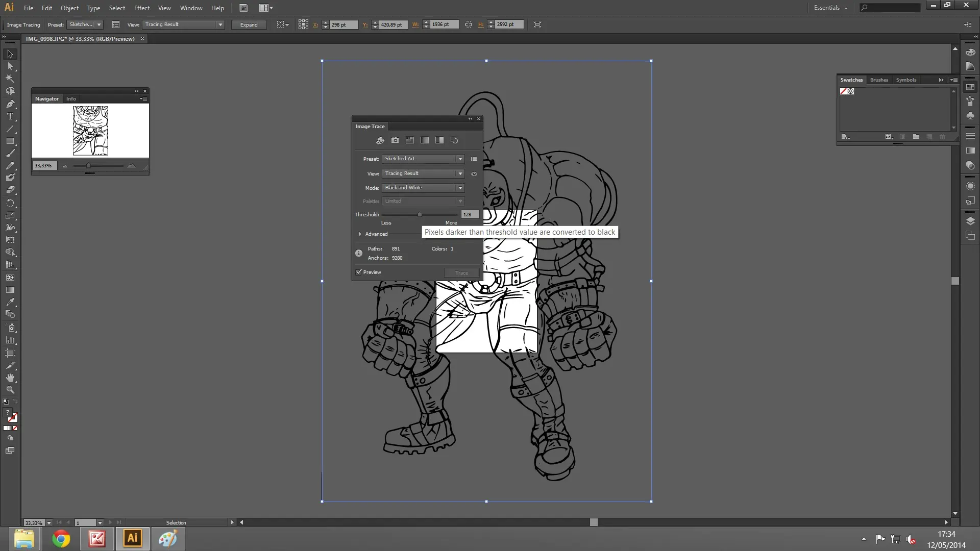The width and height of the screenshot is (980, 551).
Task: Select the Magic Wand tool
Action: 10,79
